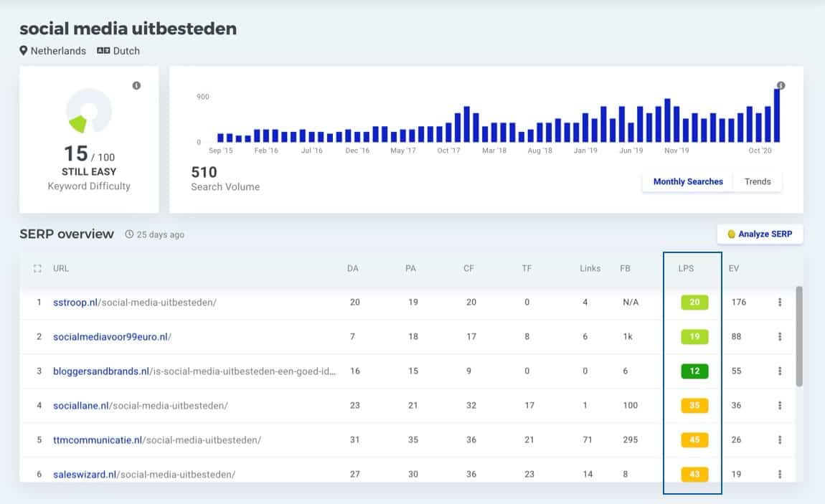Click the SERP table vertical scrollbar

coord(798,336)
